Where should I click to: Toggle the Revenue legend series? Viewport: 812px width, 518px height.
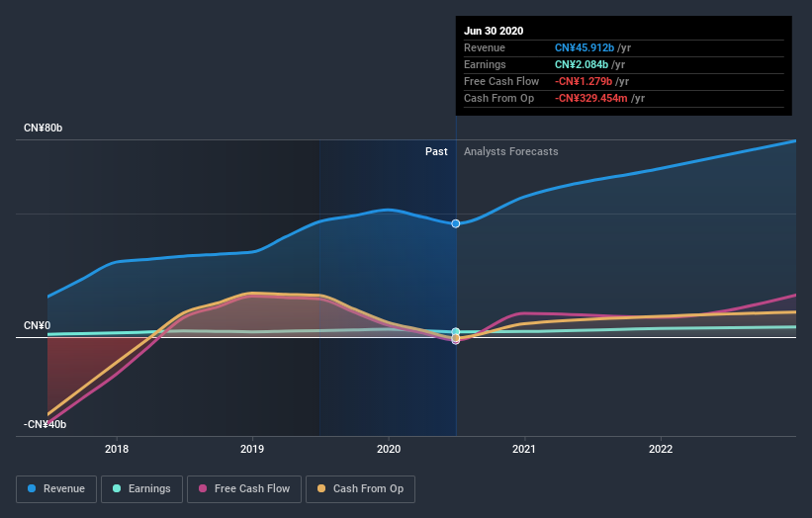click(x=56, y=489)
